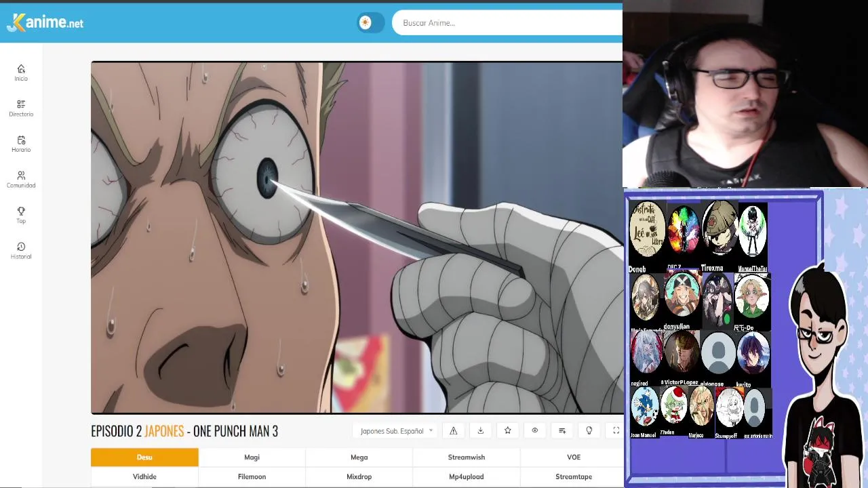Click the ManuelTheTas avatar
Screen dimensions: 868x488
[x=752, y=230]
